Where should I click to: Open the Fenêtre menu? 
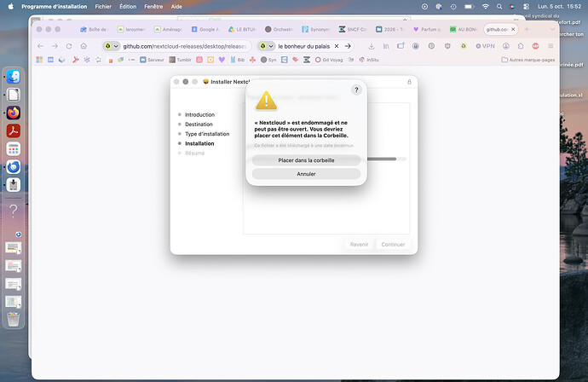tap(153, 6)
